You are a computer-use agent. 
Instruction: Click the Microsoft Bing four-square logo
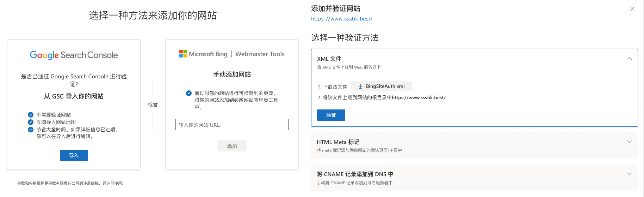(x=183, y=54)
